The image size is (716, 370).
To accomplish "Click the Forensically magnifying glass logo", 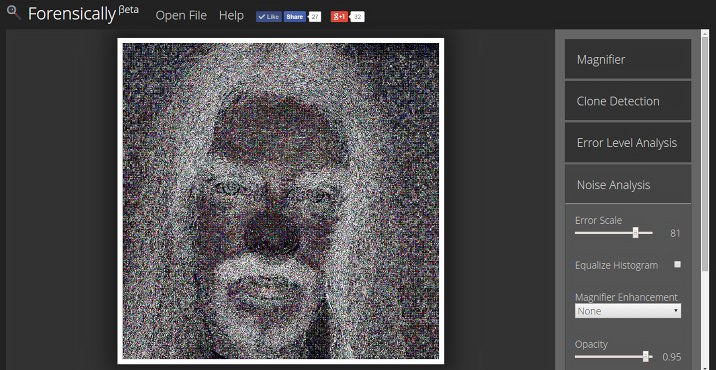I will [x=14, y=13].
